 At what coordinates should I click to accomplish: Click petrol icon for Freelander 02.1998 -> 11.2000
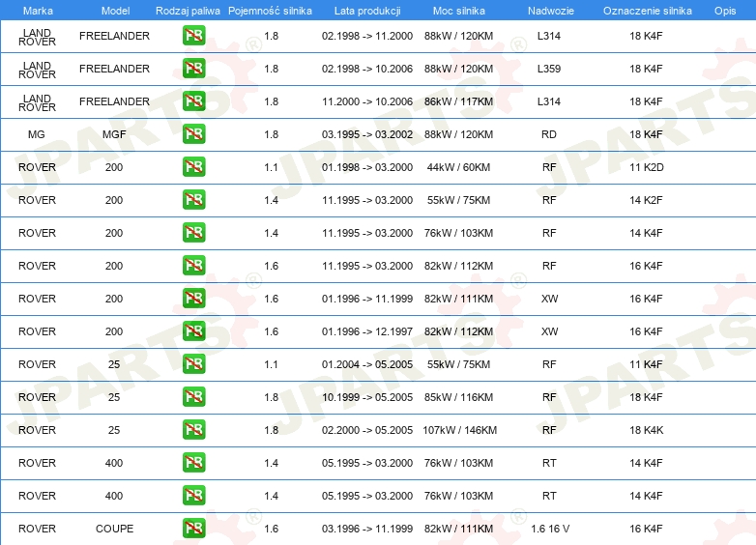tap(193, 36)
